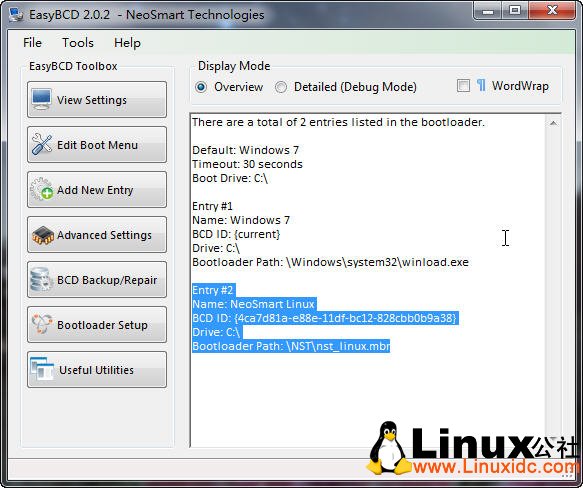
Task: Click the windows icon for Useful Utilities
Action: (42, 369)
